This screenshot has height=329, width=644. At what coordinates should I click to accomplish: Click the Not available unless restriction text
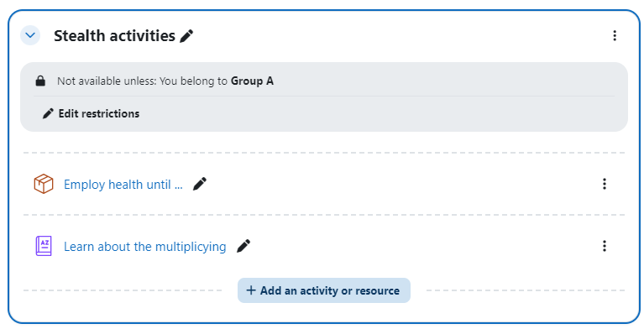pos(142,81)
